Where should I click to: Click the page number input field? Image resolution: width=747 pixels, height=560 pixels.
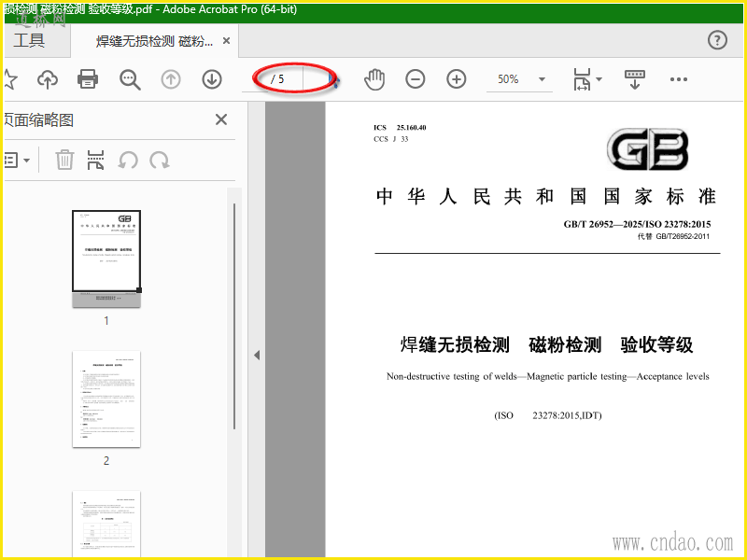pyautogui.click(x=256, y=79)
